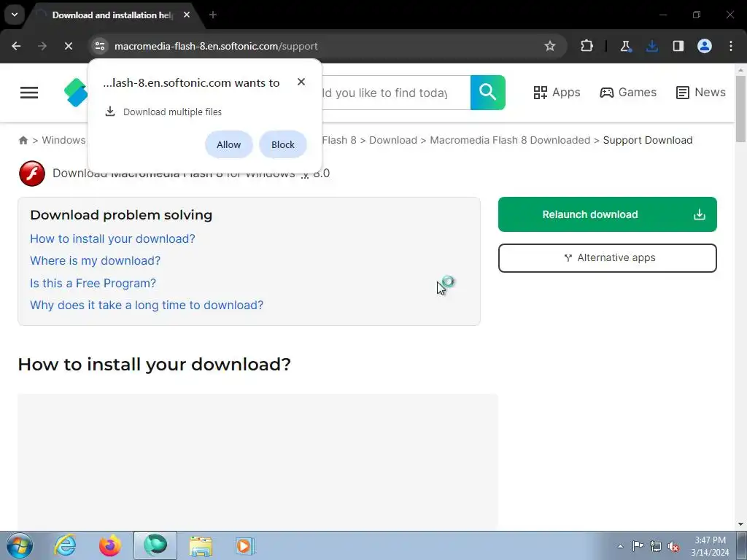The height and width of the screenshot is (560, 747).
Task: Open a new browser tab
Action: 213,15
